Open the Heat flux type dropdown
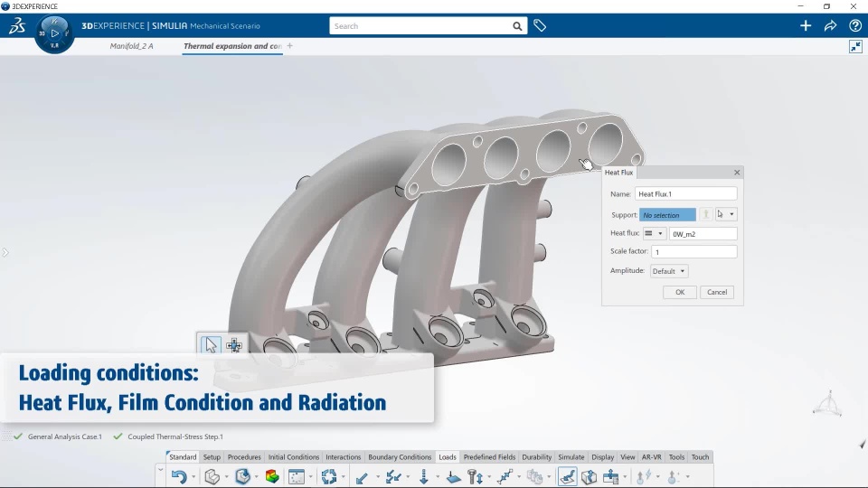Viewport: 868px width, 488px height. (655, 233)
